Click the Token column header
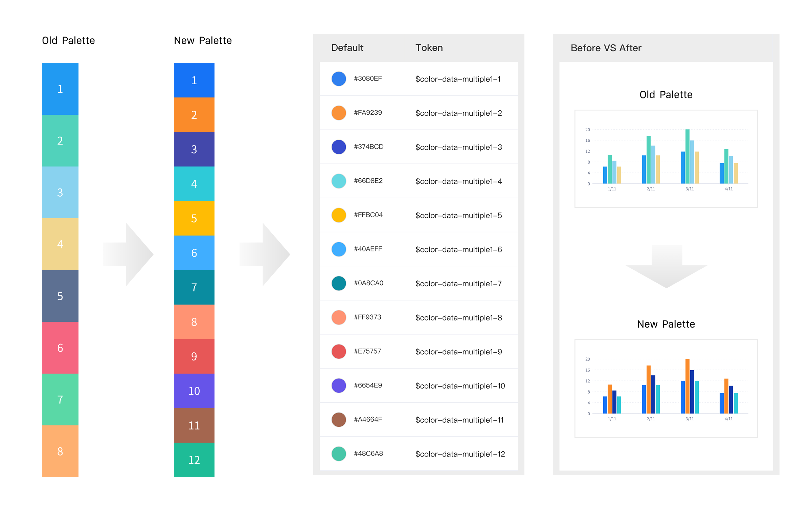The height and width of the screenshot is (511, 812). (429, 48)
